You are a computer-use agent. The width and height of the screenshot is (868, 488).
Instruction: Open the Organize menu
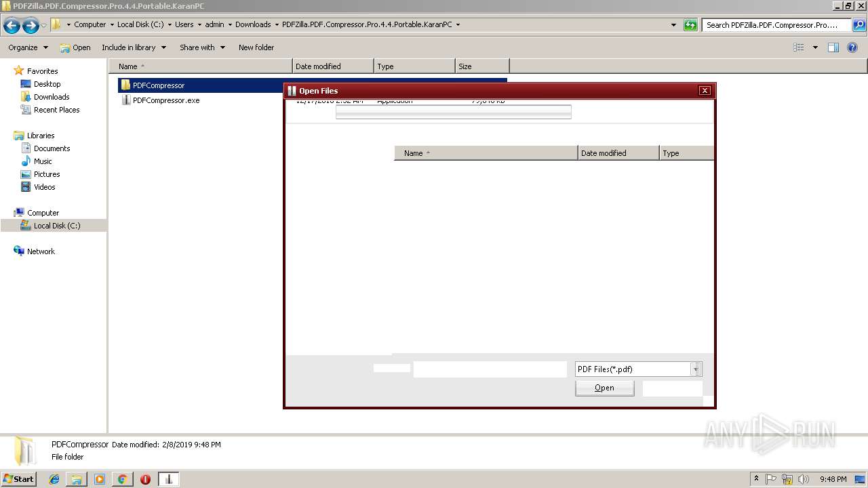(28, 47)
